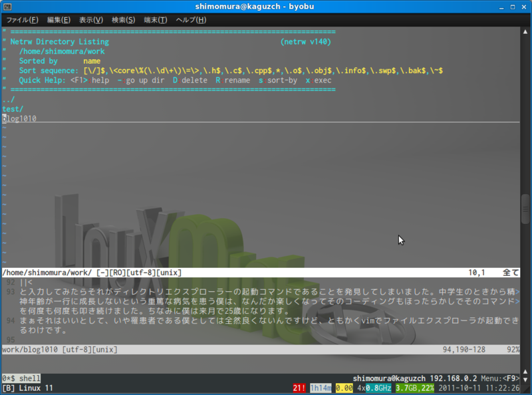Open the ファイル(F) menu

23,20
